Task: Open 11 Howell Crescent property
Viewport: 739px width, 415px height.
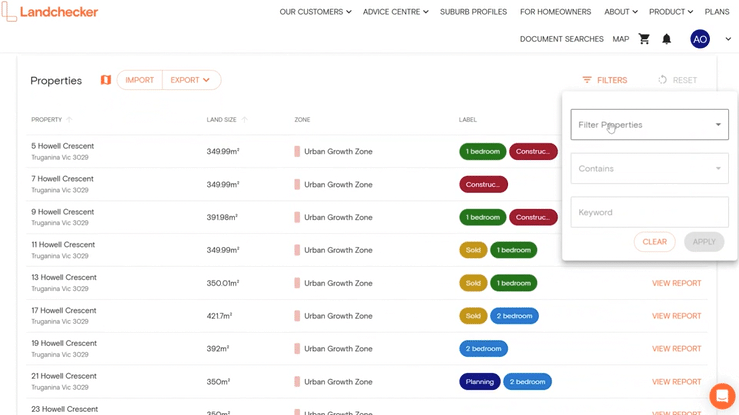Action: tap(63, 244)
